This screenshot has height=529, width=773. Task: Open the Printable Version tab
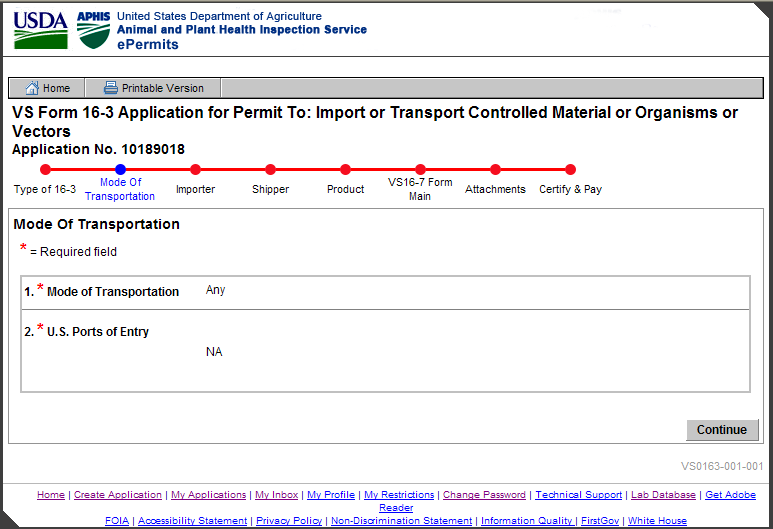pos(154,88)
